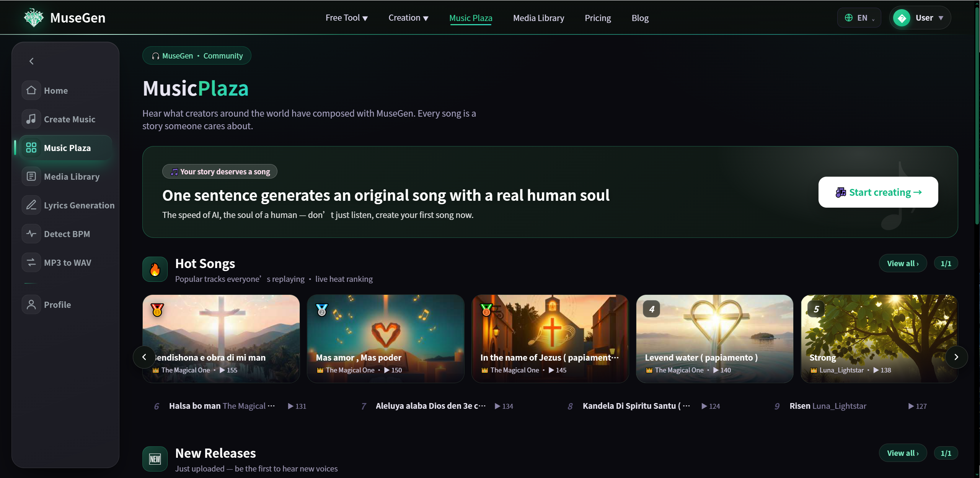The image size is (980, 478).
Task: Go to the Pricing page
Action: coord(598,18)
